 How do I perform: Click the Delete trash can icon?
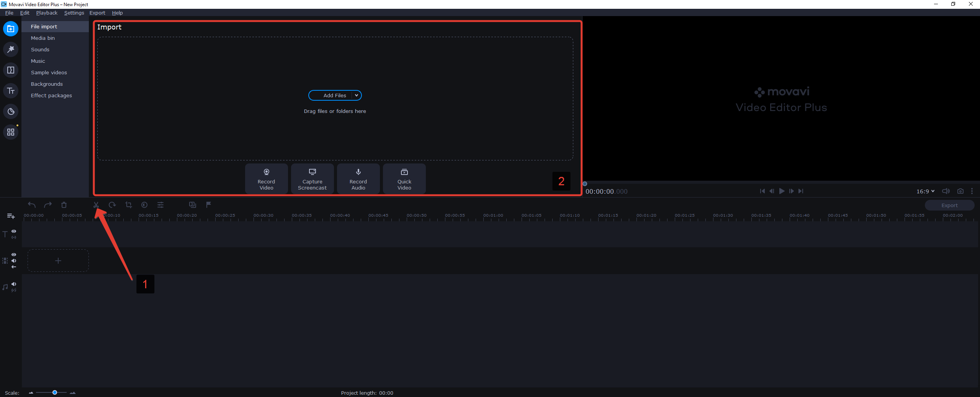(64, 205)
